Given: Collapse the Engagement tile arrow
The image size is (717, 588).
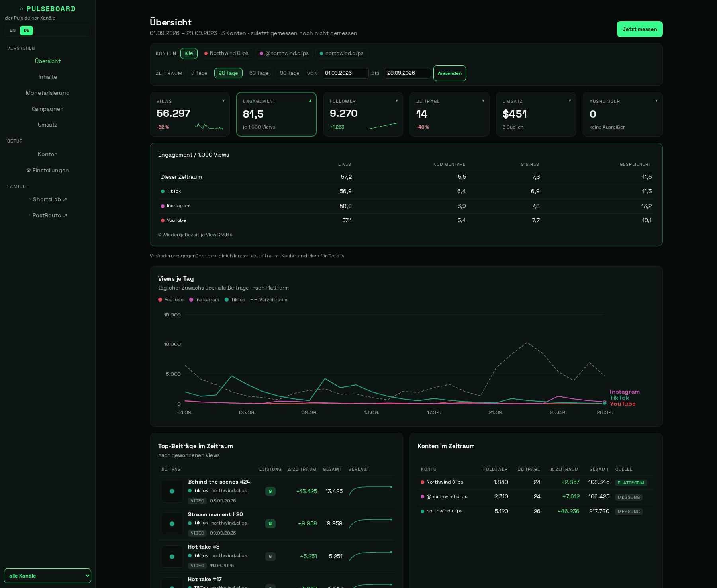Looking at the screenshot, I should point(310,101).
